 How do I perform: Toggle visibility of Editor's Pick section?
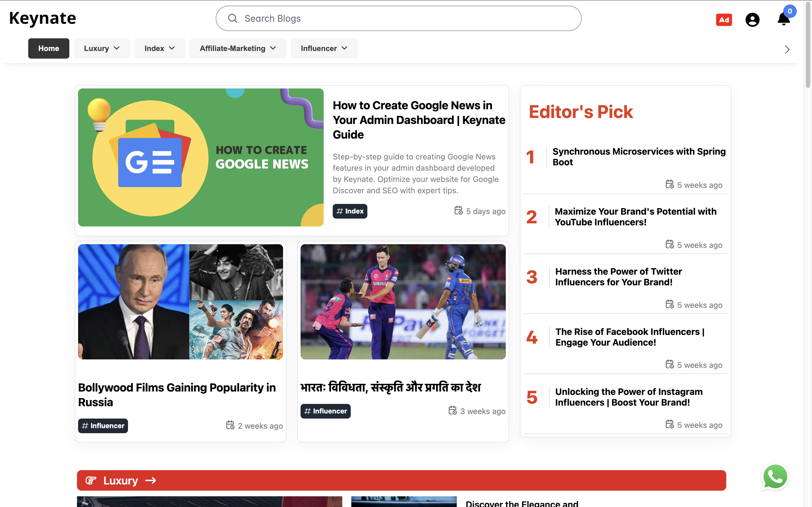[581, 110]
